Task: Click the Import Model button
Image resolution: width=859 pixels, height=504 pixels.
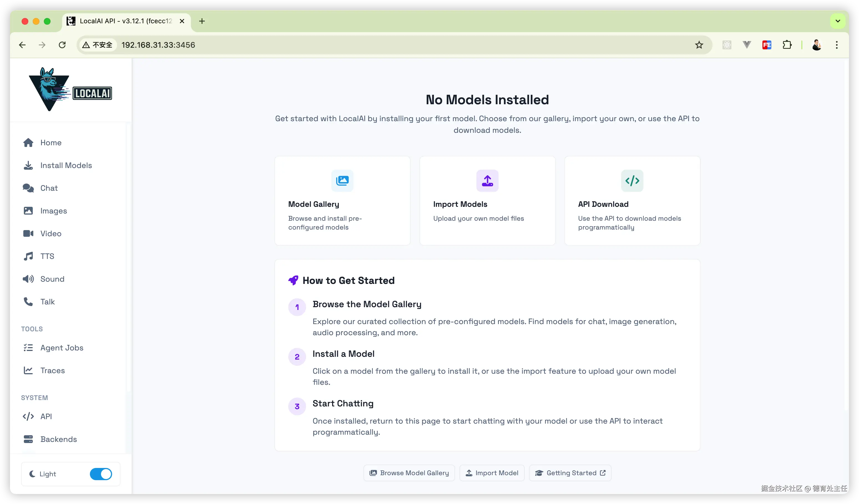Action: (x=492, y=473)
